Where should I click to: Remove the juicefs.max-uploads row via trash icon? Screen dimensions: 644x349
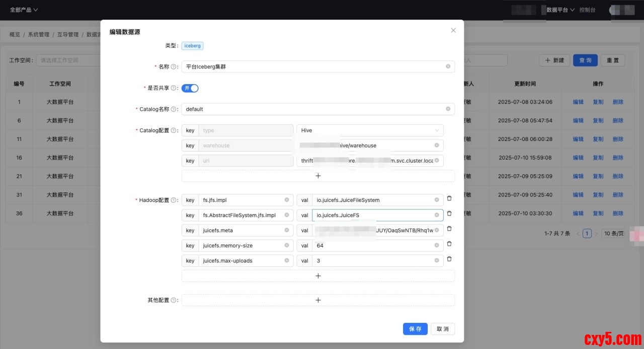click(449, 259)
